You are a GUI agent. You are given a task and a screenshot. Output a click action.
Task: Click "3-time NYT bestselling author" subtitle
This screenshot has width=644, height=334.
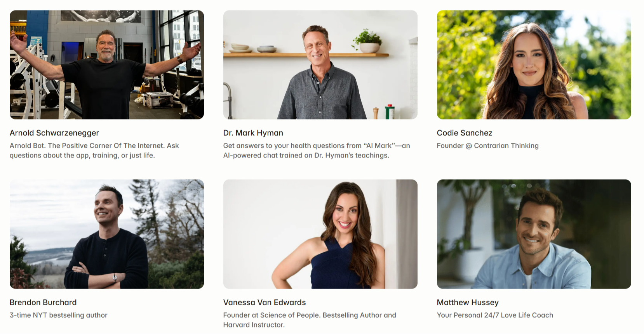(x=59, y=315)
